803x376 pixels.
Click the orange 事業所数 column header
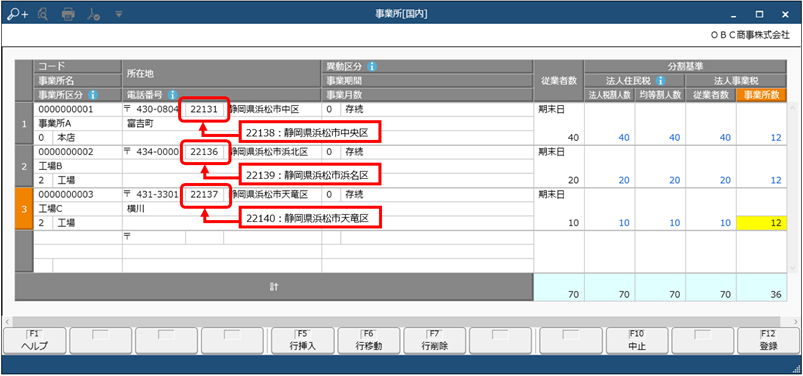pos(761,95)
